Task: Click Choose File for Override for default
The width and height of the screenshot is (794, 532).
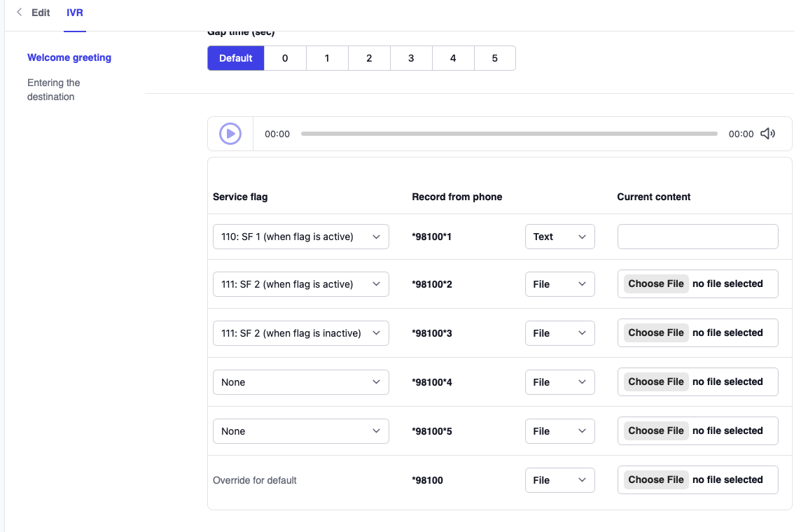Action: [x=656, y=480]
